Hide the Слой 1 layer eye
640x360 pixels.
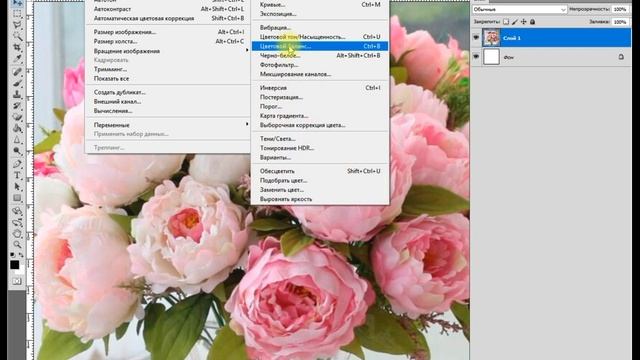coord(476,38)
